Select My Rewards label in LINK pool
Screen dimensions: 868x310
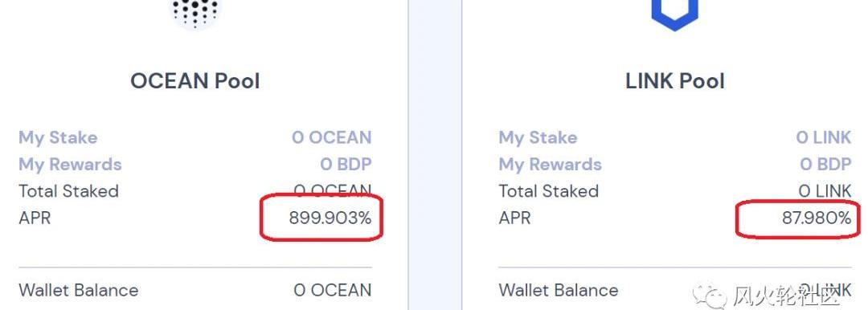(x=551, y=165)
